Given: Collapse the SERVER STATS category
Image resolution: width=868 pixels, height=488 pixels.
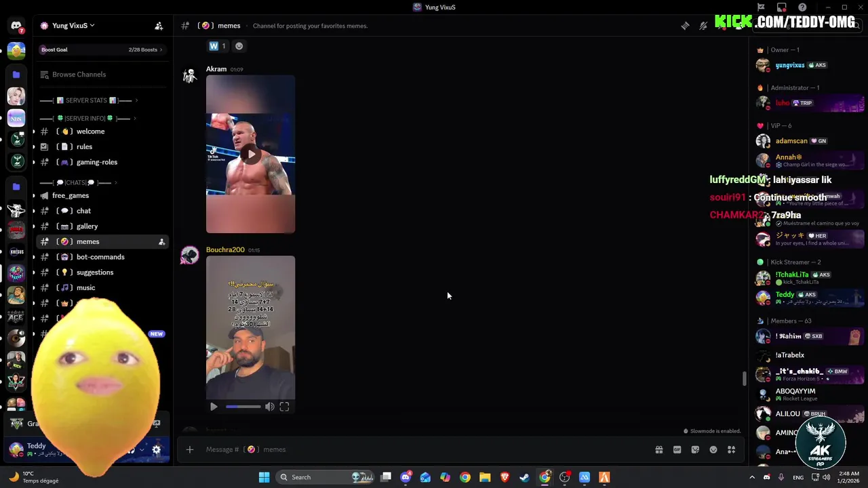Looking at the screenshot, I should (x=88, y=100).
